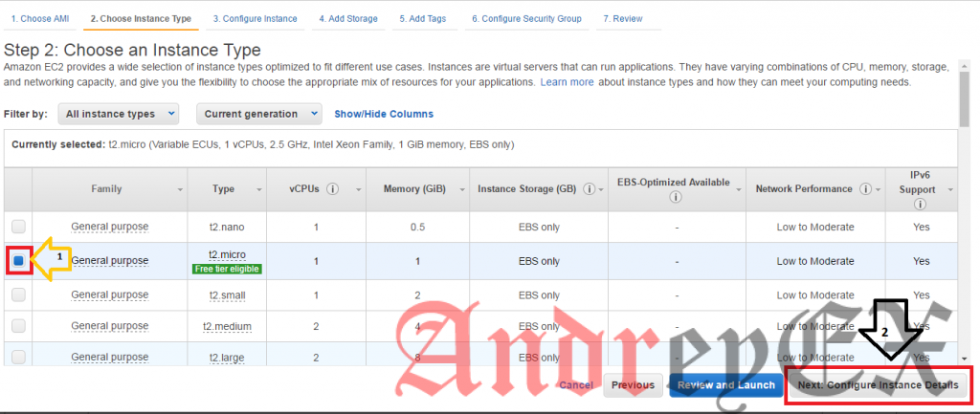This screenshot has height=414, width=980.
Task: Click the Free tier eligible badge
Action: tap(228, 269)
